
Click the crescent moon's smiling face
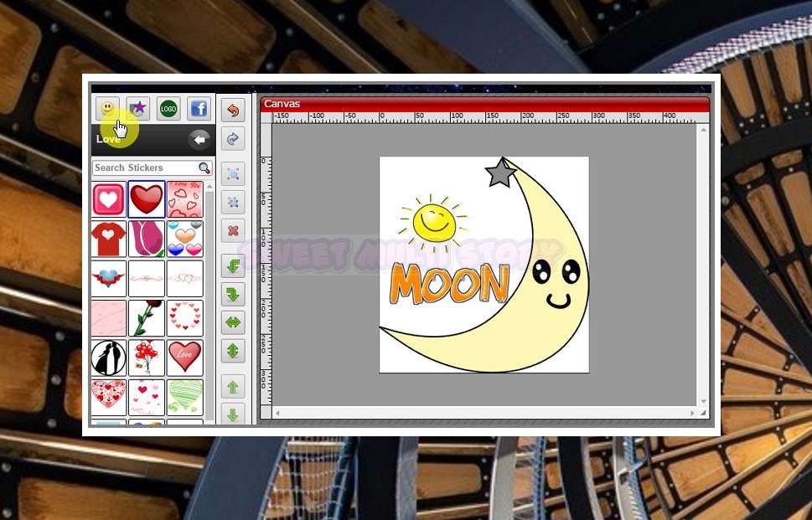pyautogui.click(x=557, y=282)
